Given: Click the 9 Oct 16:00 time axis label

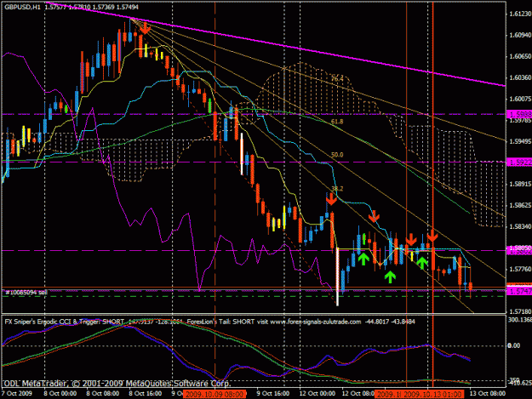Looking at the screenshot, I should 273,393.
